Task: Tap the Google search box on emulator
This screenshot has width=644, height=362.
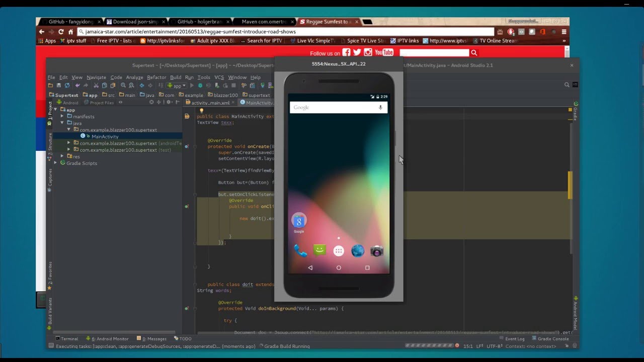Action: pos(339,107)
